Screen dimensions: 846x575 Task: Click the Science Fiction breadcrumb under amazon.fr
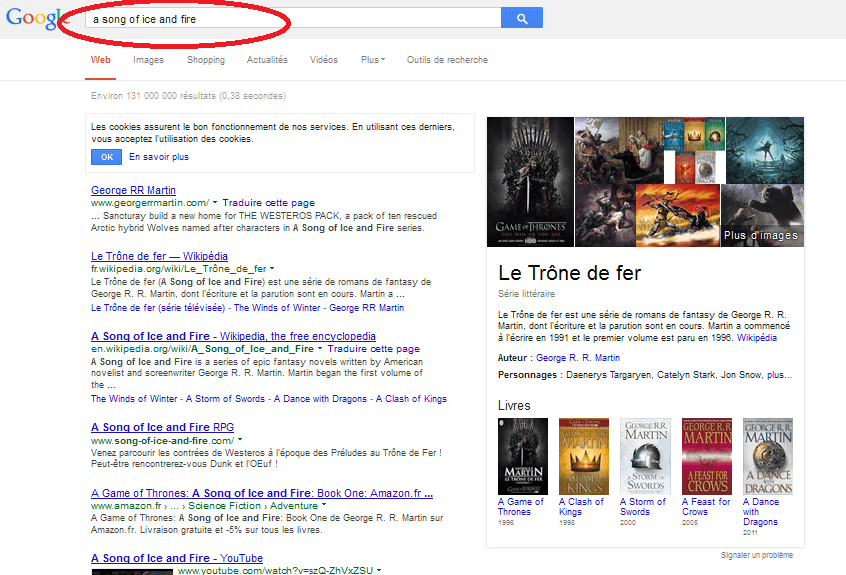coord(224,506)
